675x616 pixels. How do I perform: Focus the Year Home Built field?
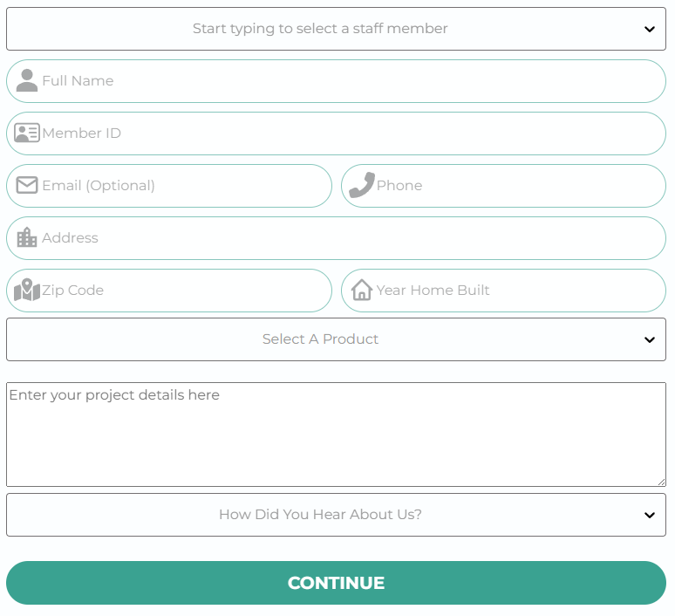click(515, 291)
